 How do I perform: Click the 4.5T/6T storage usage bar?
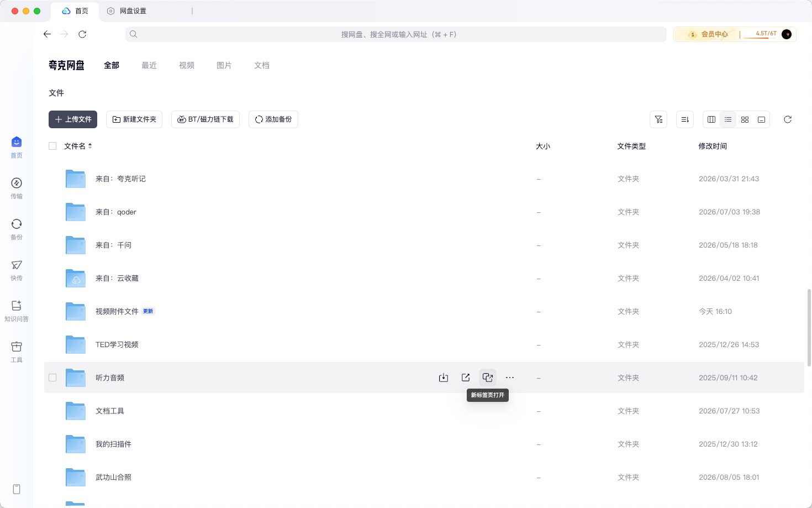pos(761,34)
